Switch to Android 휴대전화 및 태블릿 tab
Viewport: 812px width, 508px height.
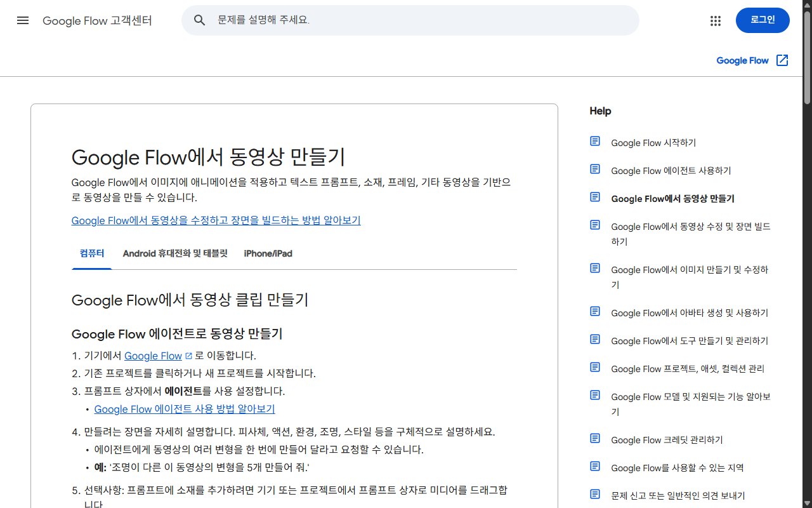click(175, 253)
